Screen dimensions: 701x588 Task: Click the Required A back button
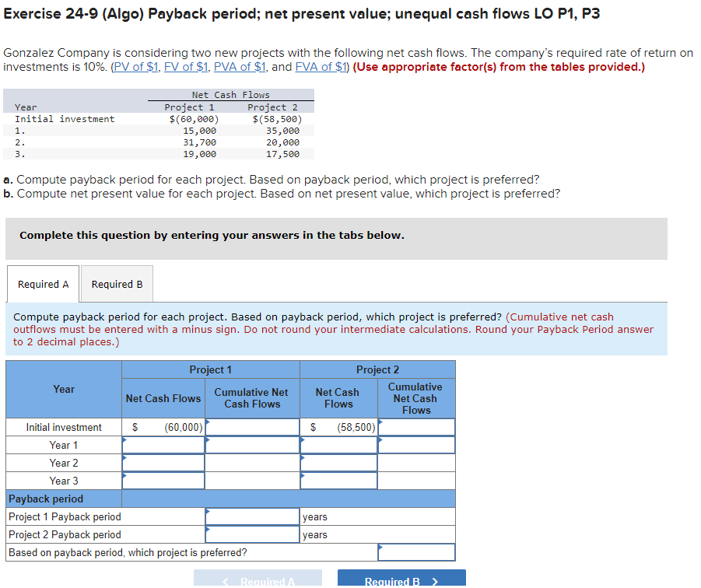tap(262, 579)
